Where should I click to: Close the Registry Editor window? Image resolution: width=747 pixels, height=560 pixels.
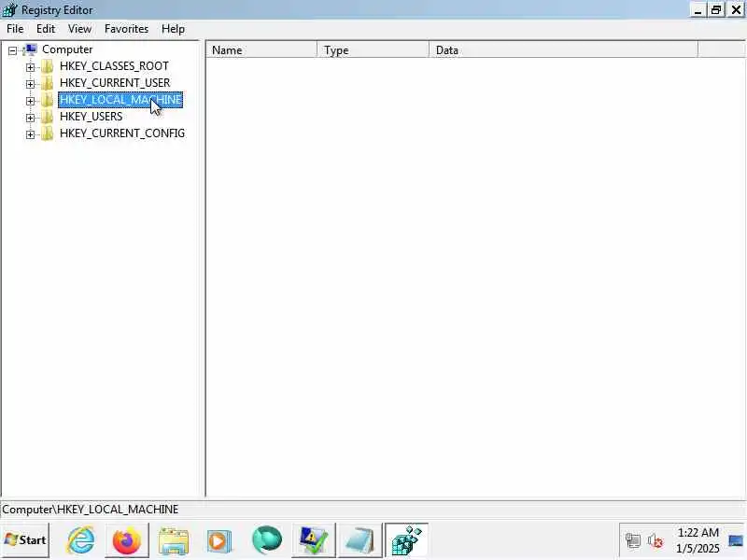(x=736, y=10)
